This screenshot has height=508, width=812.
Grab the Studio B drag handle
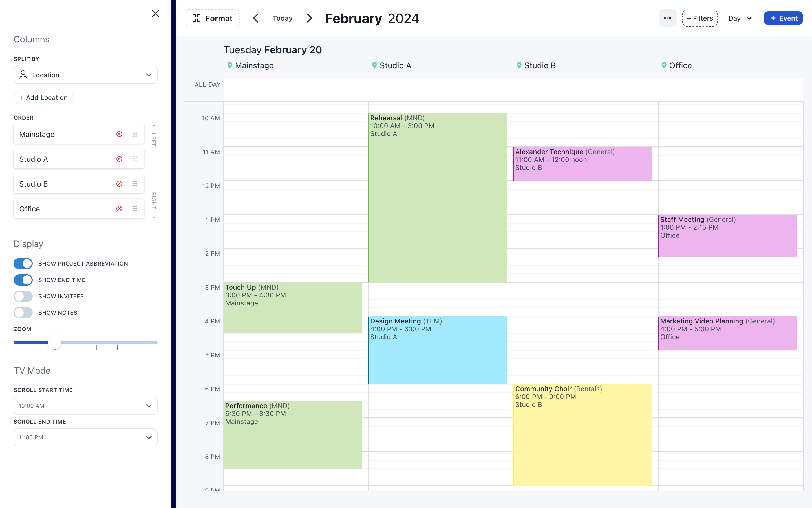click(135, 184)
